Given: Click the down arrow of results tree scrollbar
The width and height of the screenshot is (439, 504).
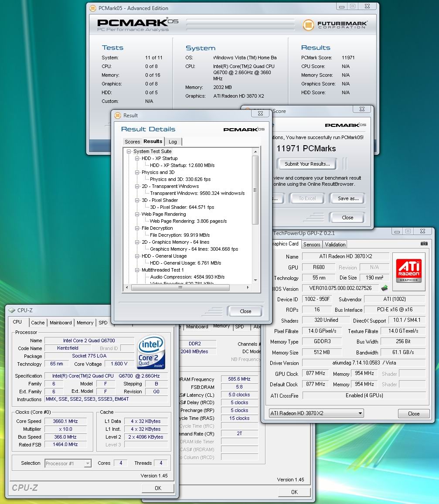Looking at the screenshot, I should pyautogui.click(x=255, y=280).
